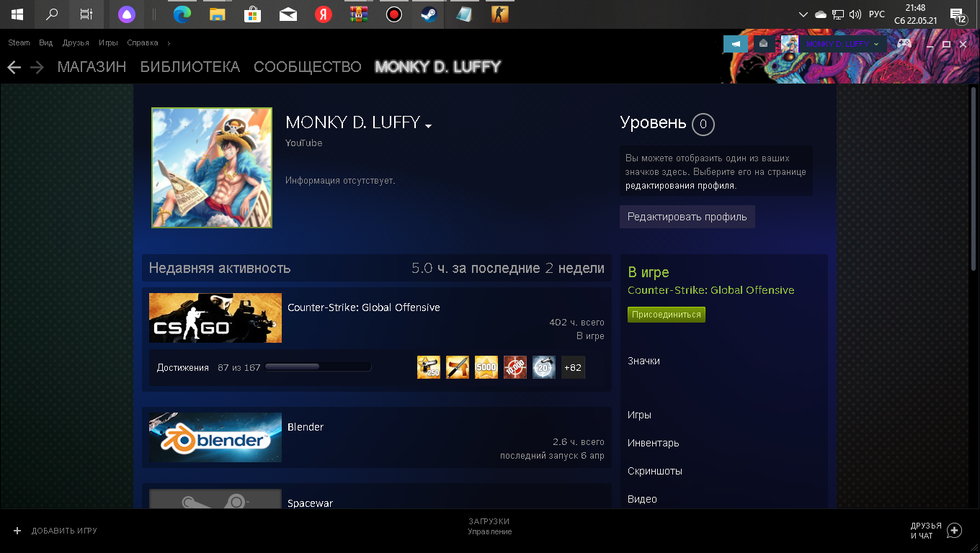This screenshot has height=553, width=980.
Task: Open the Spacewar title link
Action: [310, 503]
